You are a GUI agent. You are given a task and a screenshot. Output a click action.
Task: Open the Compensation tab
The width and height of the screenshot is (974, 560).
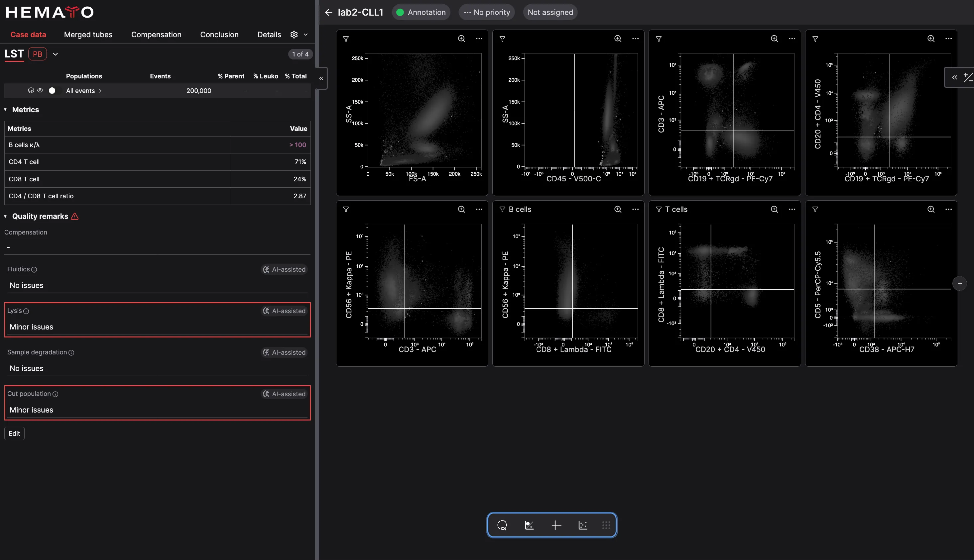[156, 35]
